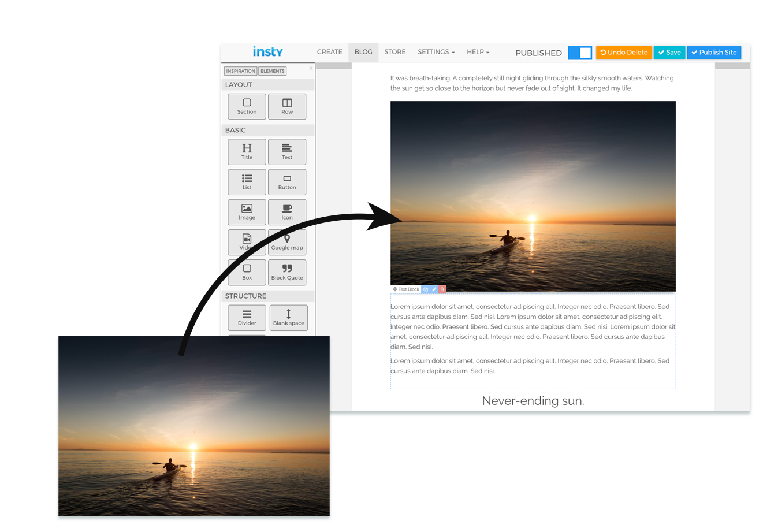Expand the Help dropdown menu
Screen dimensions: 763x532
click(478, 52)
